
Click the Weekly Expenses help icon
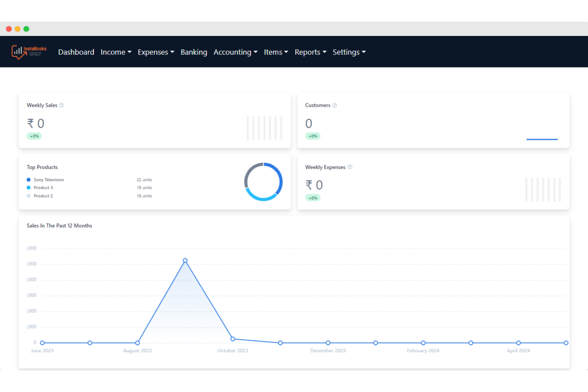click(350, 167)
